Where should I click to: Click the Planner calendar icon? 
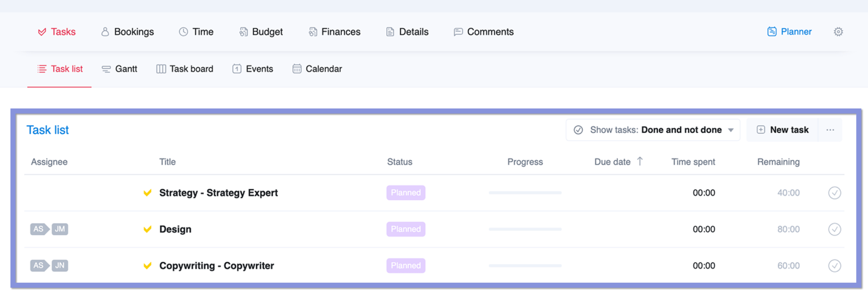[x=772, y=32]
